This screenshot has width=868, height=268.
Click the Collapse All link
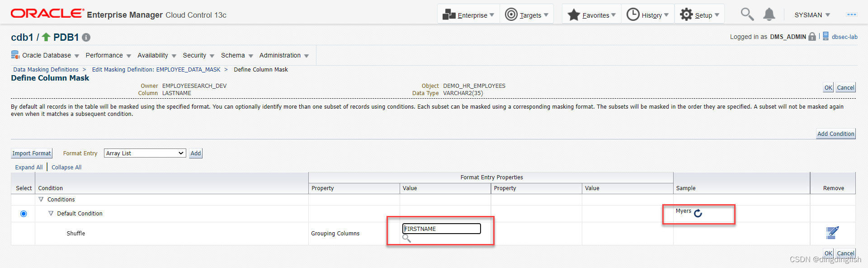[66, 167]
